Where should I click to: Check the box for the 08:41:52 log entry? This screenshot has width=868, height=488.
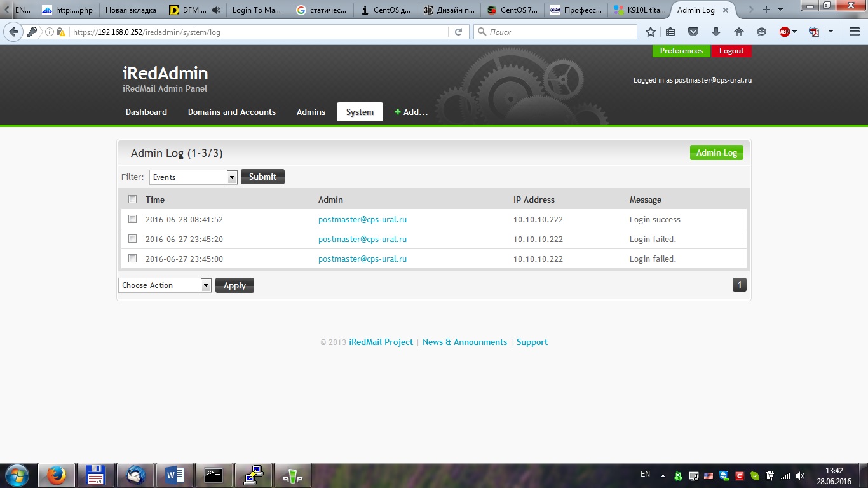coord(133,219)
